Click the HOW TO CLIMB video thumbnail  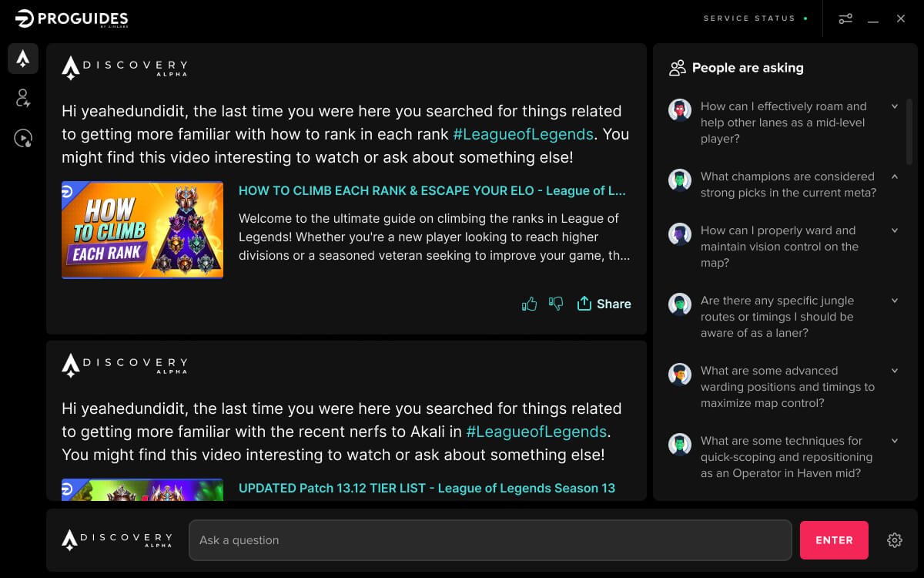pos(142,230)
